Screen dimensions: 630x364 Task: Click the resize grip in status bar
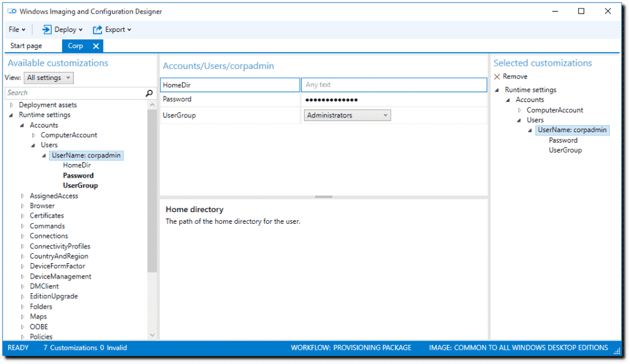(617, 350)
